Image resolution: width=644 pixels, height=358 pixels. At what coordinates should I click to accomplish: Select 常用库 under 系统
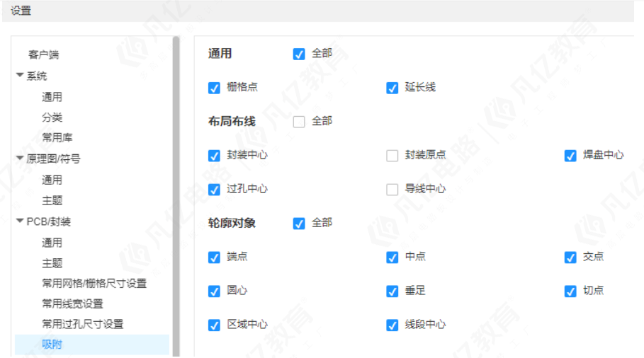coord(57,137)
